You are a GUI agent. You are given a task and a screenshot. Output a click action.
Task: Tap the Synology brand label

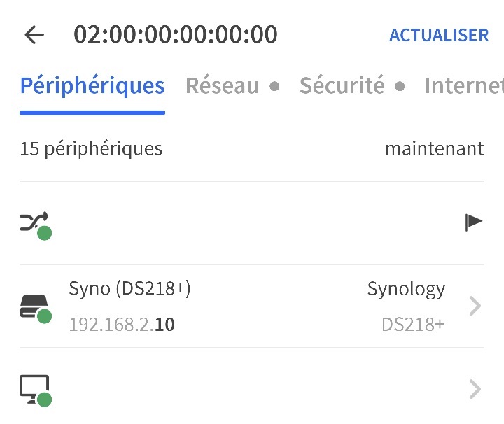[x=406, y=288]
